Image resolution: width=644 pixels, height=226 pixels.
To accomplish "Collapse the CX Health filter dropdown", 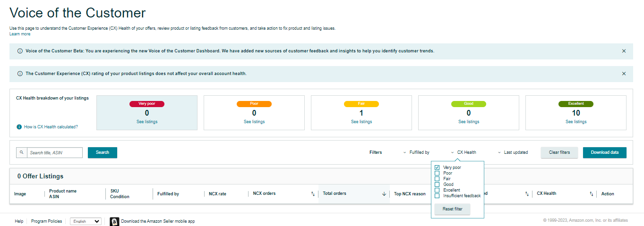I will (464, 152).
